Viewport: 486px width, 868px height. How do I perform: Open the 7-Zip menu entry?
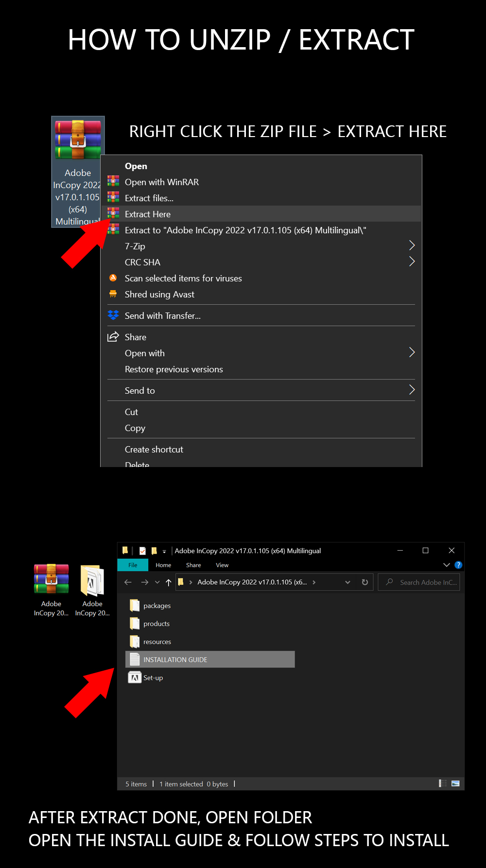[135, 246]
